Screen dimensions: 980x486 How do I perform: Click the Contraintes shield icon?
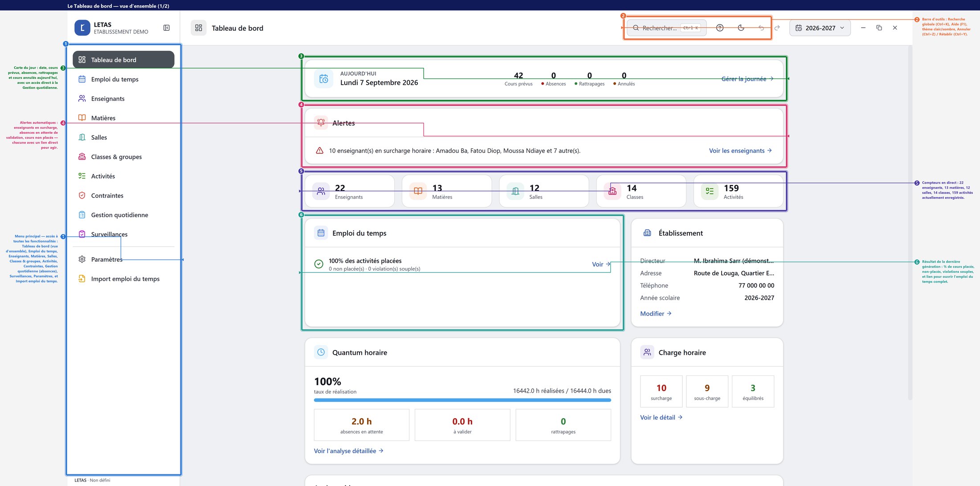[82, 195]
